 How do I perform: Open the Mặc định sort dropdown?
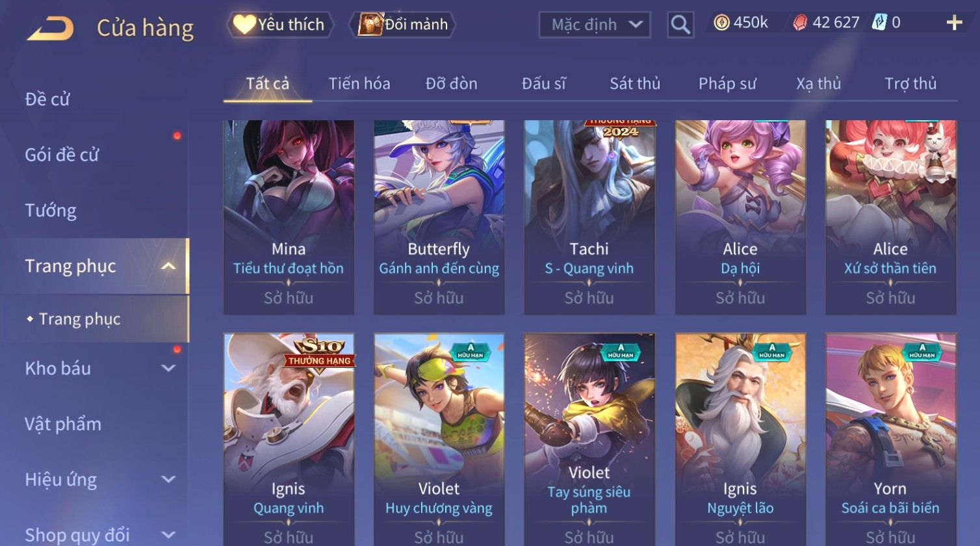tap(595, 25)
